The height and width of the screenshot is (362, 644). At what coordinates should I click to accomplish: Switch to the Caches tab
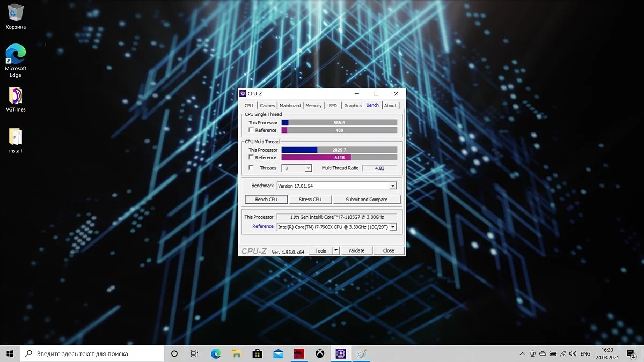267,106
